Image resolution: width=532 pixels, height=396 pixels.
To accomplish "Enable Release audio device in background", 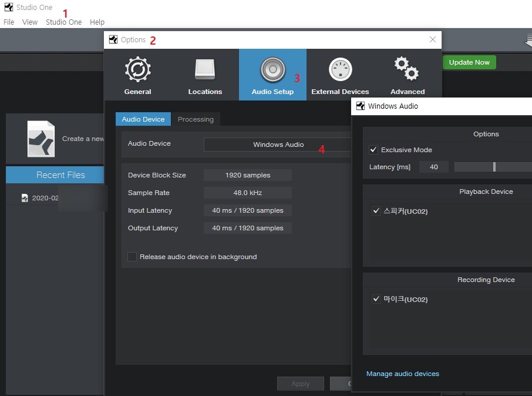I will (x=132, y=257).
